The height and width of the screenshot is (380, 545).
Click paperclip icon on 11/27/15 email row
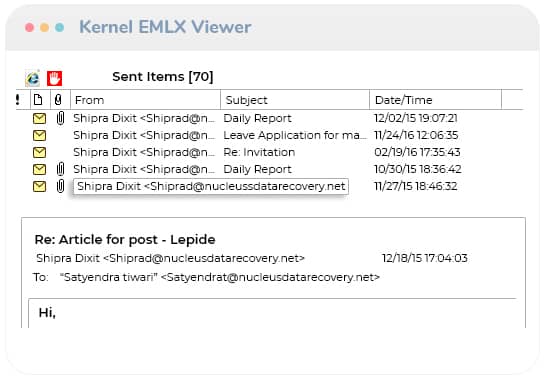pos(60,186)
